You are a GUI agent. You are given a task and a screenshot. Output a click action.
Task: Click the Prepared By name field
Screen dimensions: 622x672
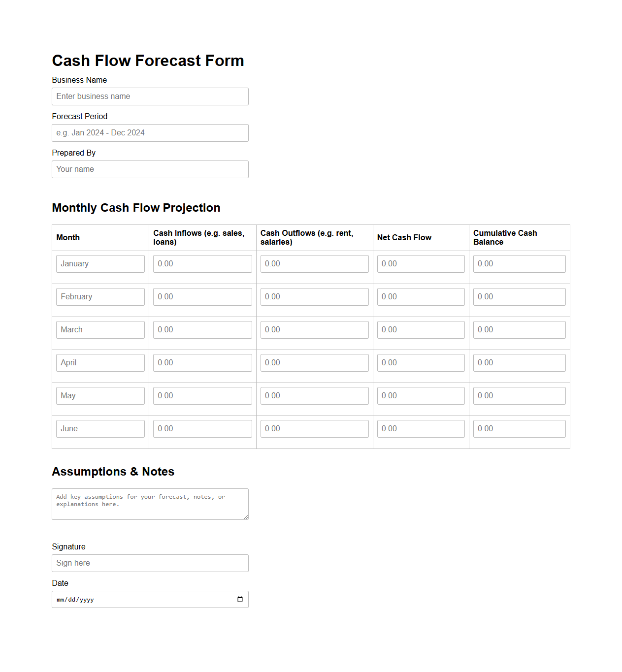150,169
